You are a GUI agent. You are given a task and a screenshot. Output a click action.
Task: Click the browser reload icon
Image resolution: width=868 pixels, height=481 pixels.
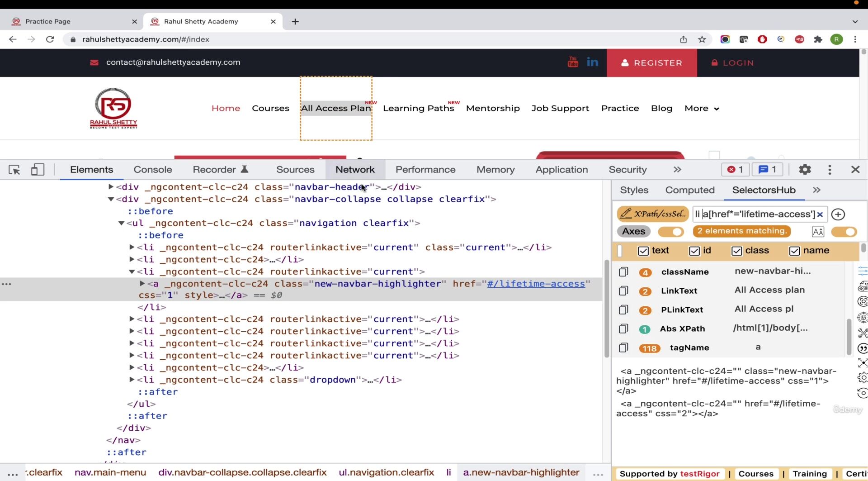point(50,39)
